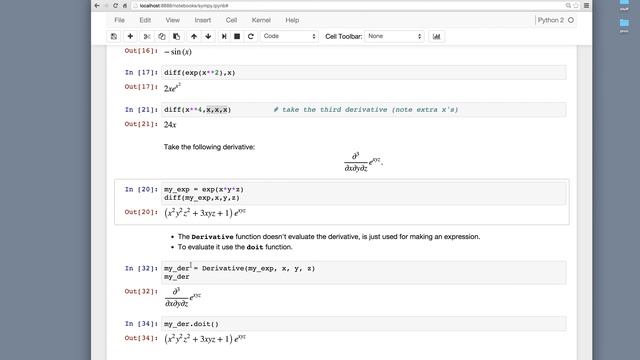This screenshot has width=640, height=360.
Task: Go back with browser back arrow
Action: click(97, 6)
